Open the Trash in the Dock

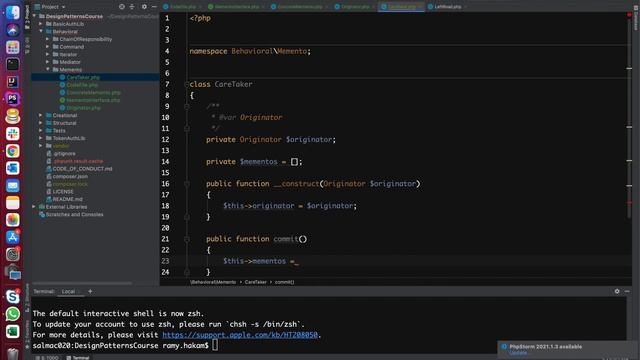(13, 353)
